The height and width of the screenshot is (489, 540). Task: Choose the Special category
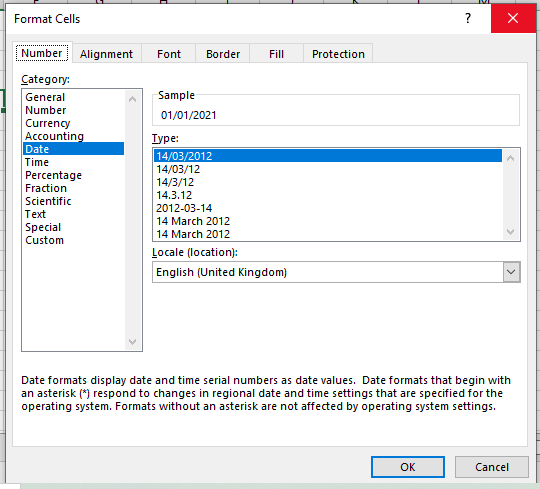pyautogui.click(x=73, y=227)
